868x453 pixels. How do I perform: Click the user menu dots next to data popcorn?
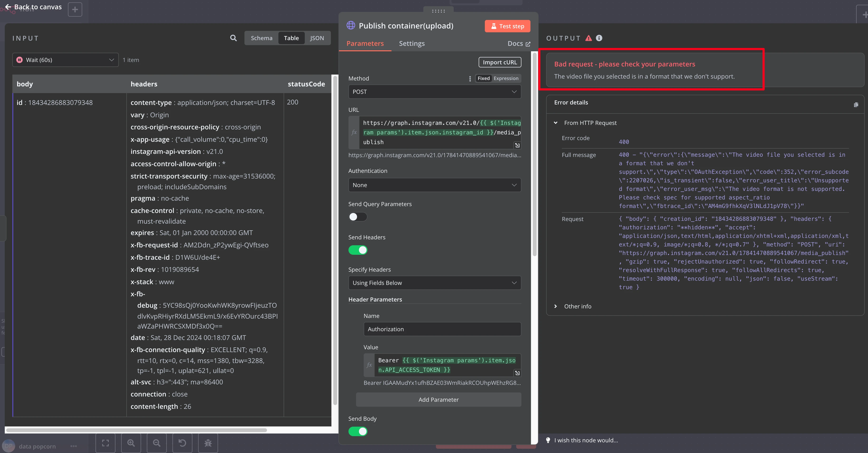point(73,446)
